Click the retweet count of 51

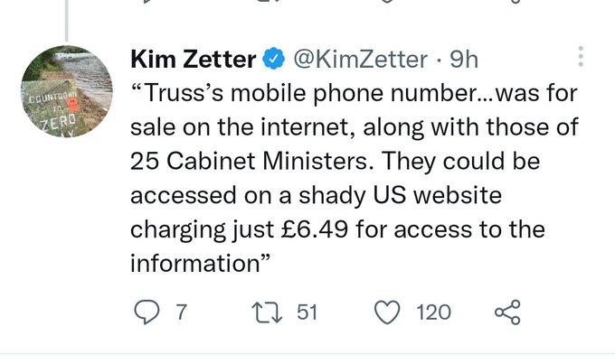(307, 313)
